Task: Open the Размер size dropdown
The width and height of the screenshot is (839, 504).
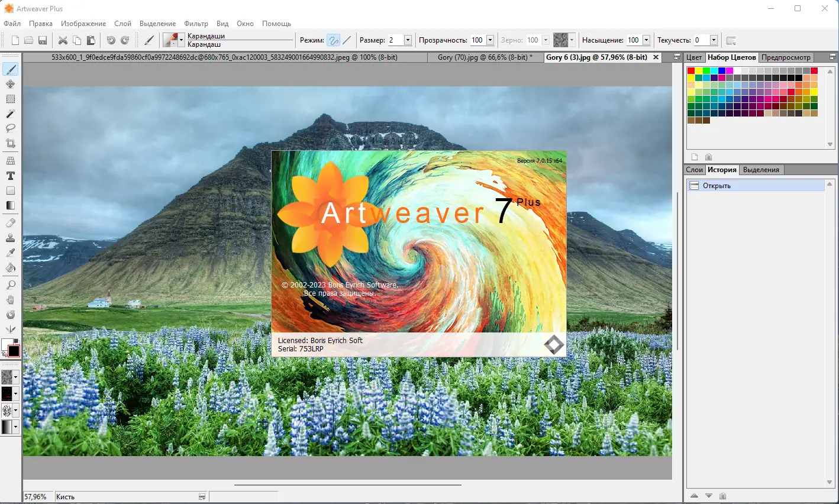Action: tap(407, 40)
